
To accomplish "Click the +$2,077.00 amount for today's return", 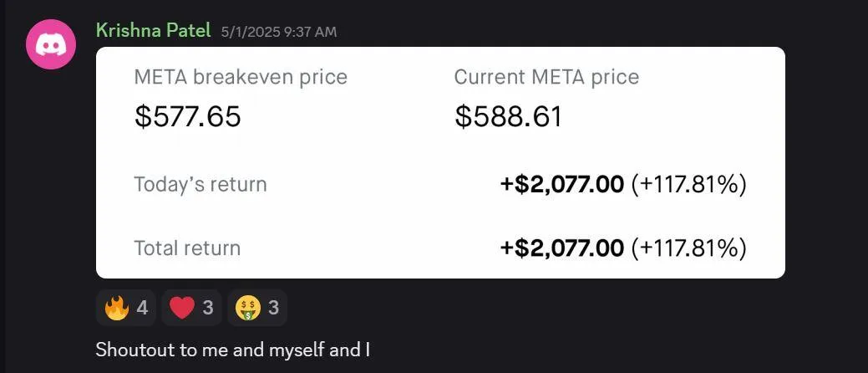I will [562, 184].
